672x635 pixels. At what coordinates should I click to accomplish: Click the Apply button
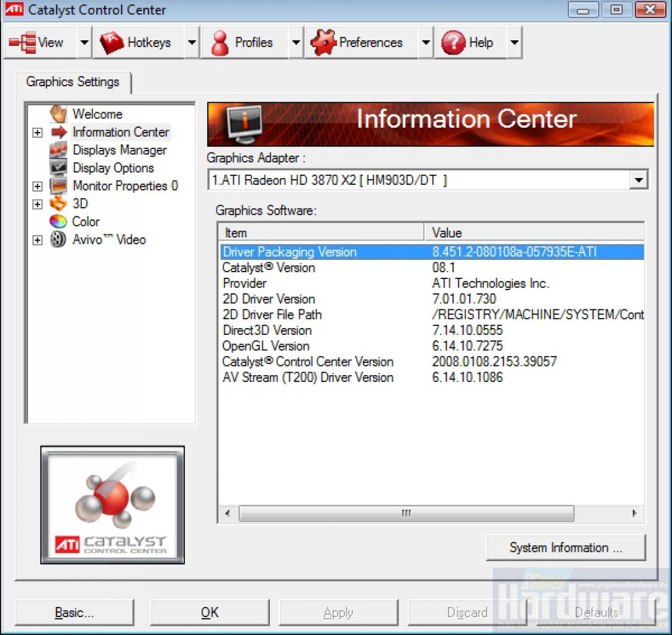point(338,612)
